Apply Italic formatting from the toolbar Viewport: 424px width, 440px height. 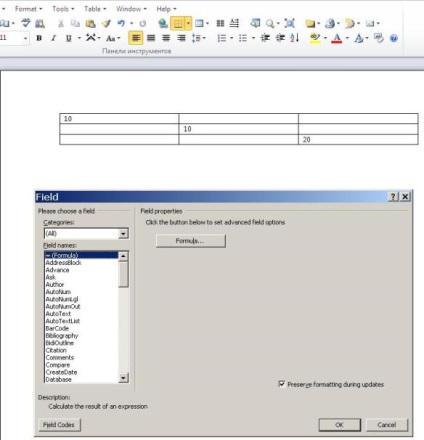click(53, 38)
